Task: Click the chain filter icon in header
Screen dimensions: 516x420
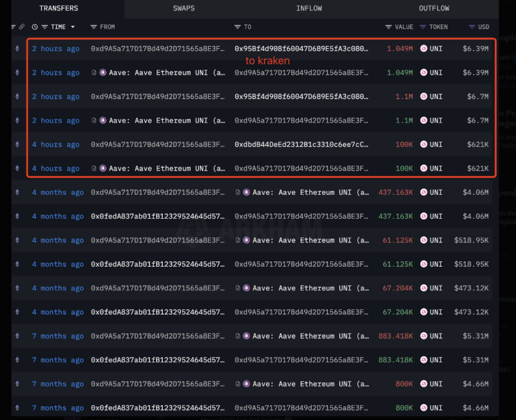Action: (13, 27)
